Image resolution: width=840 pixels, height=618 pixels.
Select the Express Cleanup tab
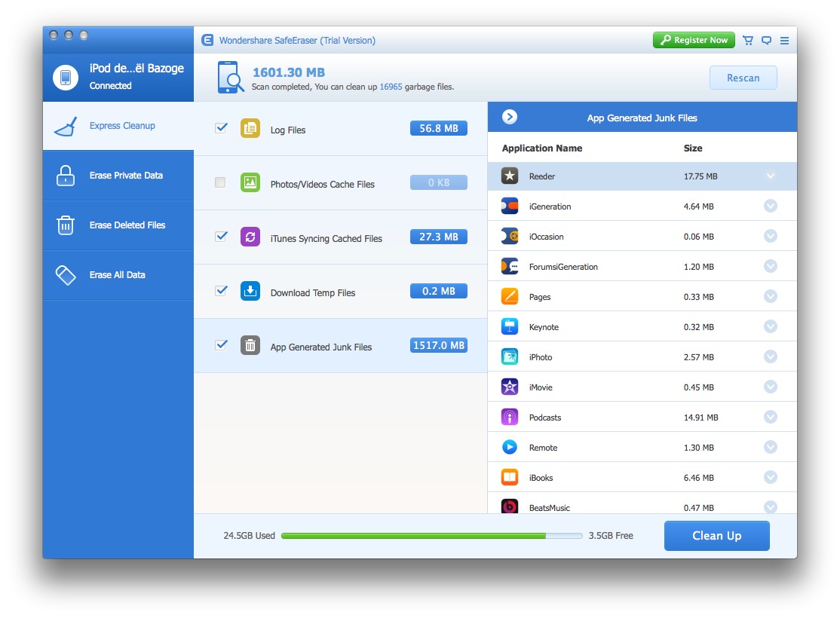pos(118,126)
